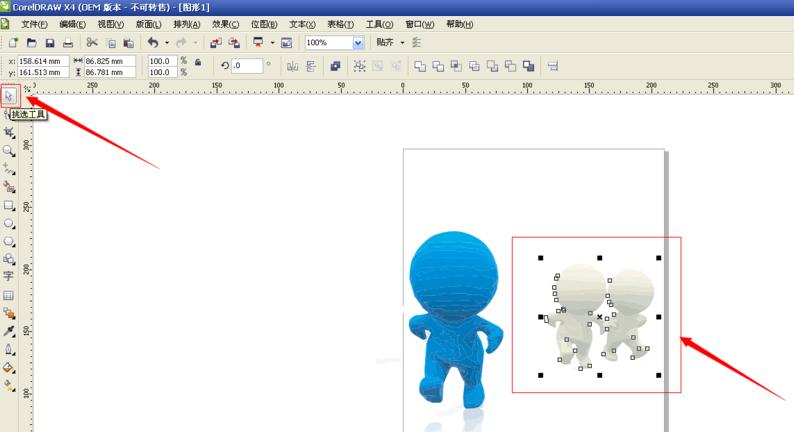Screen dimensions: 794x432
Task: Select the Crop tool
Action: (9, 133)
